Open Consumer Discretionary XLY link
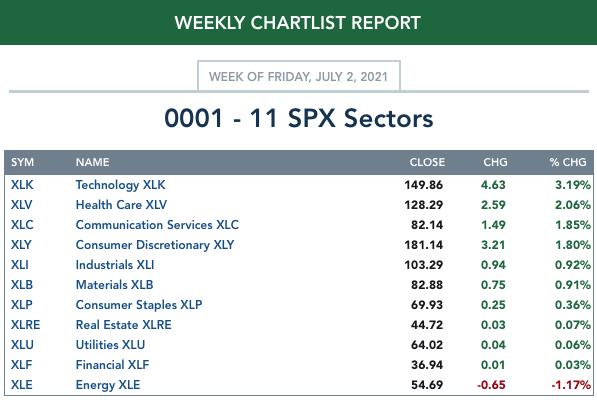 point(155,245)
